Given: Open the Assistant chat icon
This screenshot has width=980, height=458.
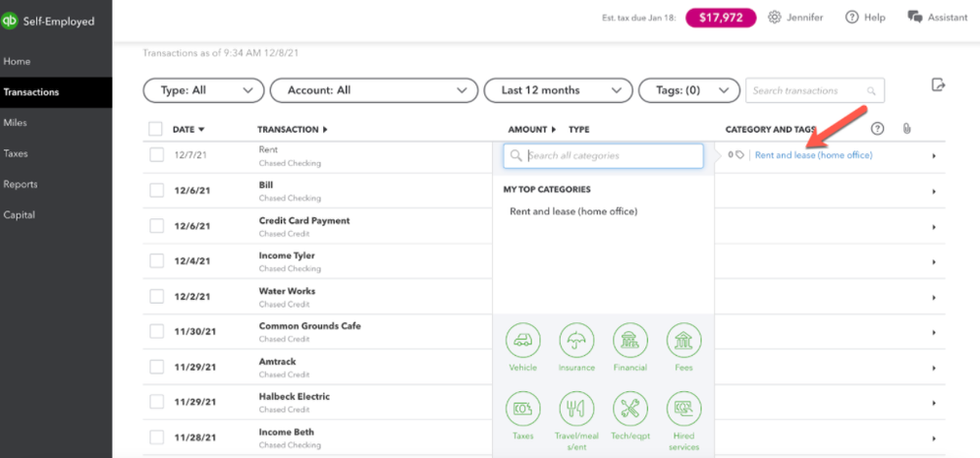Looking at the screenshot, I should (915, 17).
